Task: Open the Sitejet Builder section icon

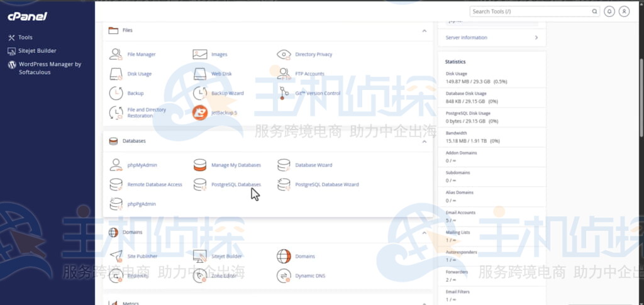Action: (x=200, y=256)
